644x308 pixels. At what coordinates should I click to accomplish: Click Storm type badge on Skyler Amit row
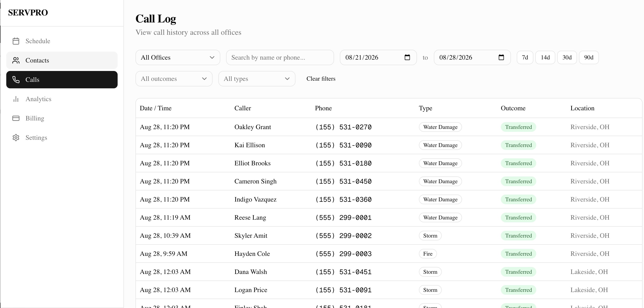(430, 236)
